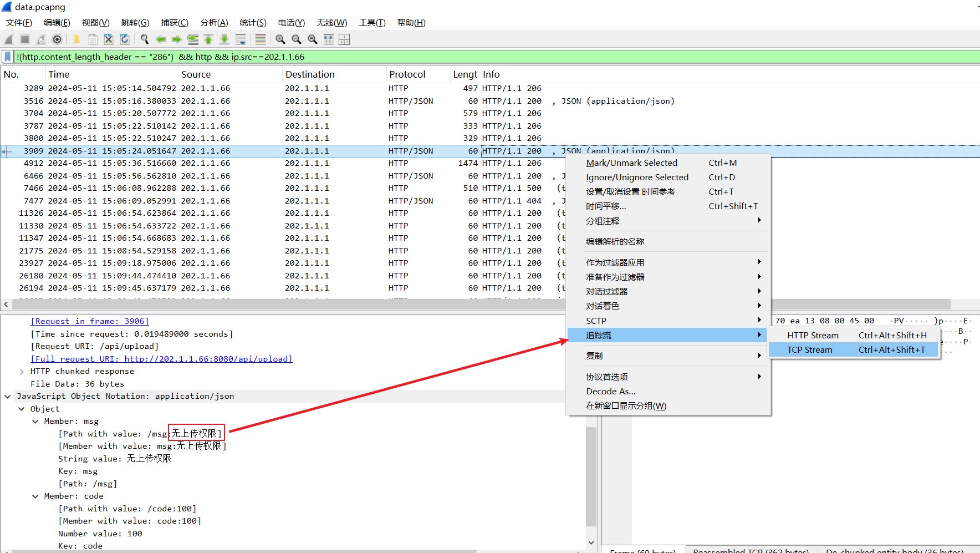Choose TCP Stream from the follow submenu
Screen dimensions: 980x553
click(x=854, y=350)
